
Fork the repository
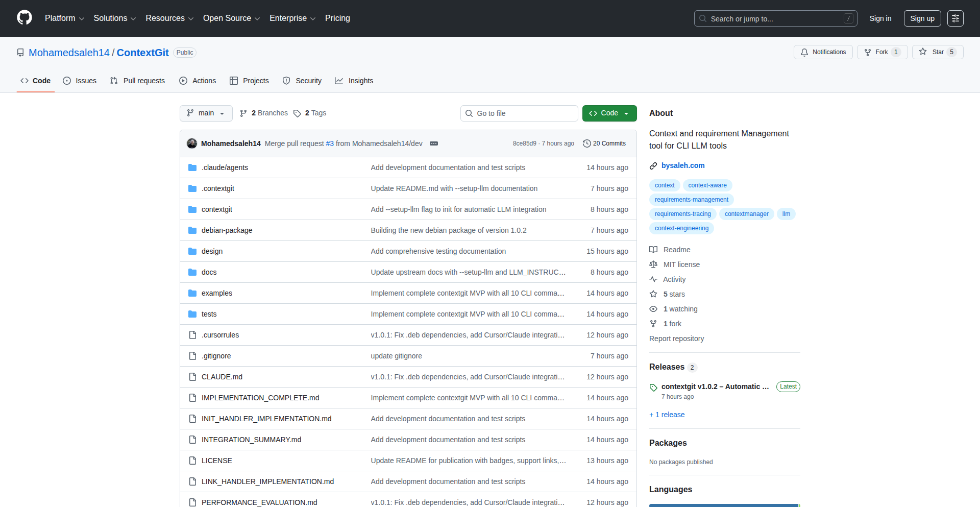tap(881, 52)
